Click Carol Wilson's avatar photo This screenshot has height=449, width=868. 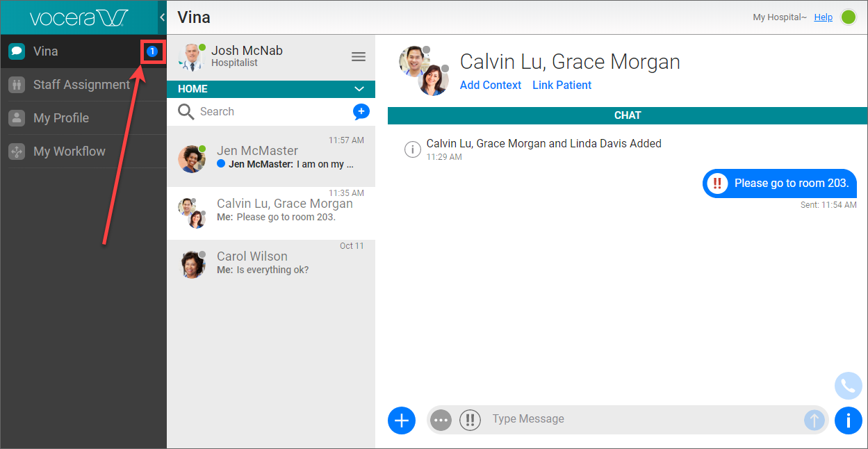[192, 264]
